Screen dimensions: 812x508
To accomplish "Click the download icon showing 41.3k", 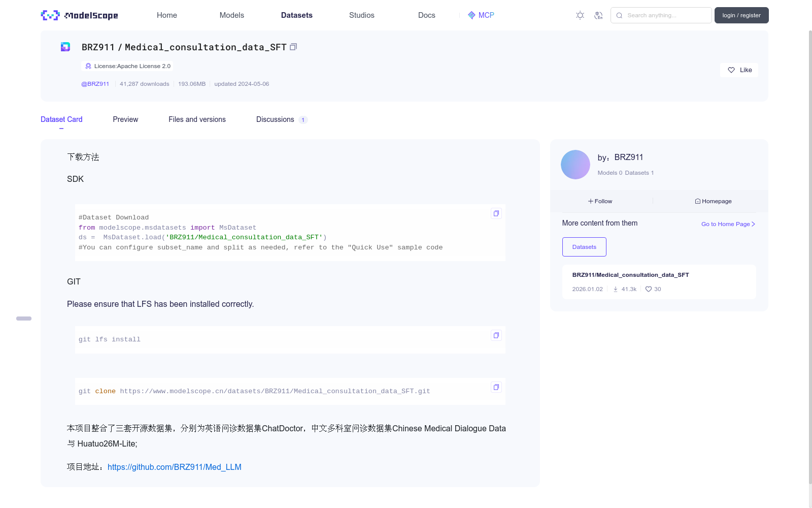I will (x=616, y=289).
